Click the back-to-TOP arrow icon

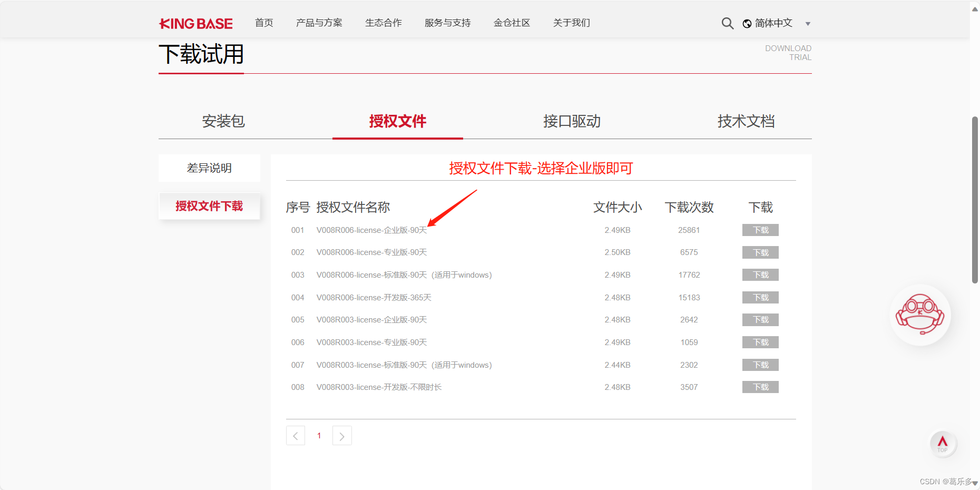click(943, 444)
